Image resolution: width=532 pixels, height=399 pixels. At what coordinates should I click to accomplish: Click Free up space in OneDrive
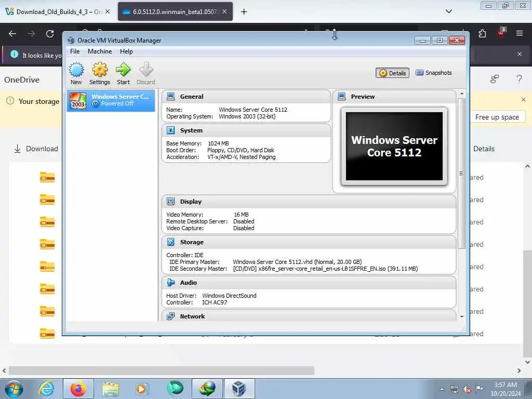point(497,117)
